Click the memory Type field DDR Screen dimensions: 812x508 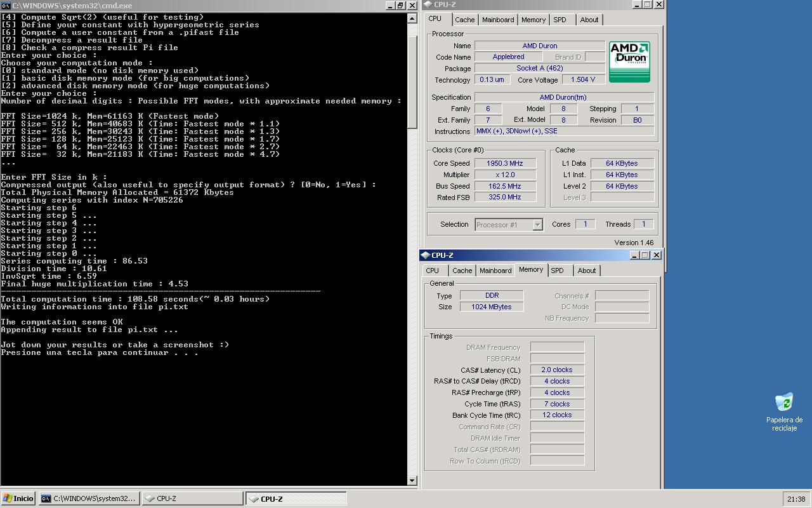(492, 295)
